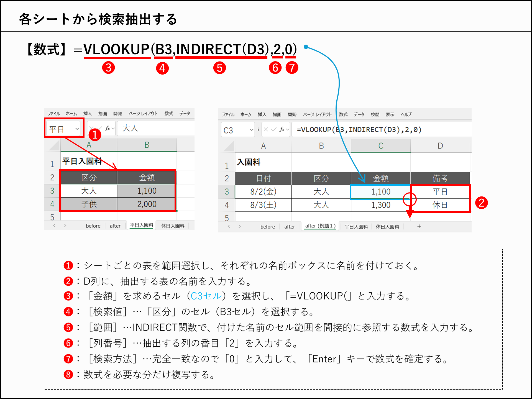Screen dimensions: 532x399
Task: Select column D header in right worksheet
Action: pos(440,146)
